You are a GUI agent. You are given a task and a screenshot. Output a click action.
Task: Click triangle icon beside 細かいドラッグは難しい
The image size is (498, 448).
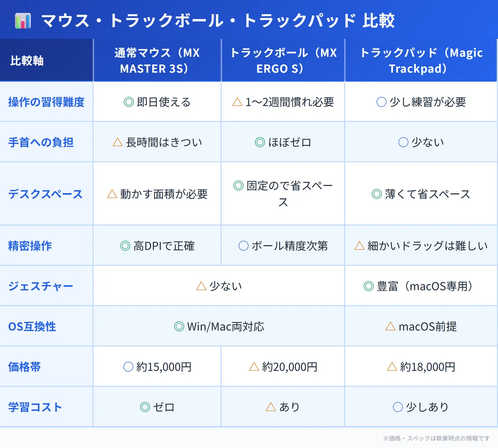(x=359, y=246)
